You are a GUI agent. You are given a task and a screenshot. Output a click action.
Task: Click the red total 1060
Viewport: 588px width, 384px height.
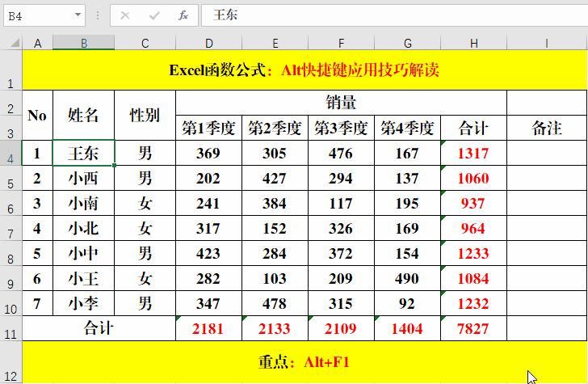[473, 178]
